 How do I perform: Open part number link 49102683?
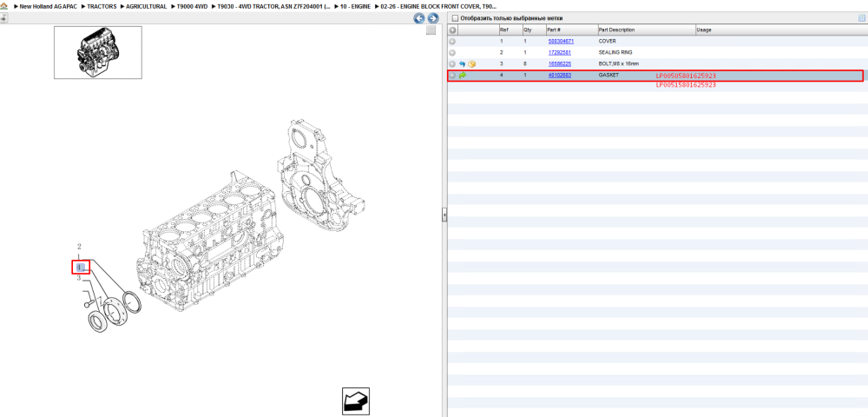click(560, 76)
